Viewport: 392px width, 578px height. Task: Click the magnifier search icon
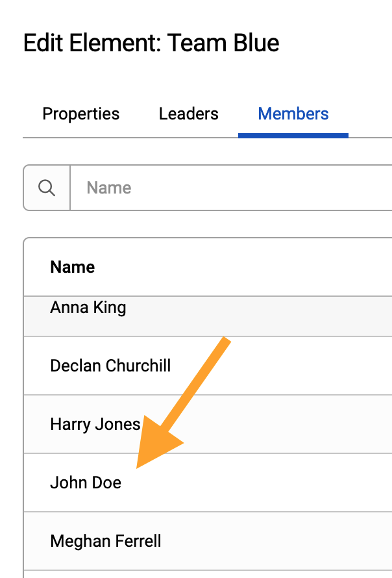tap(47, 188)
